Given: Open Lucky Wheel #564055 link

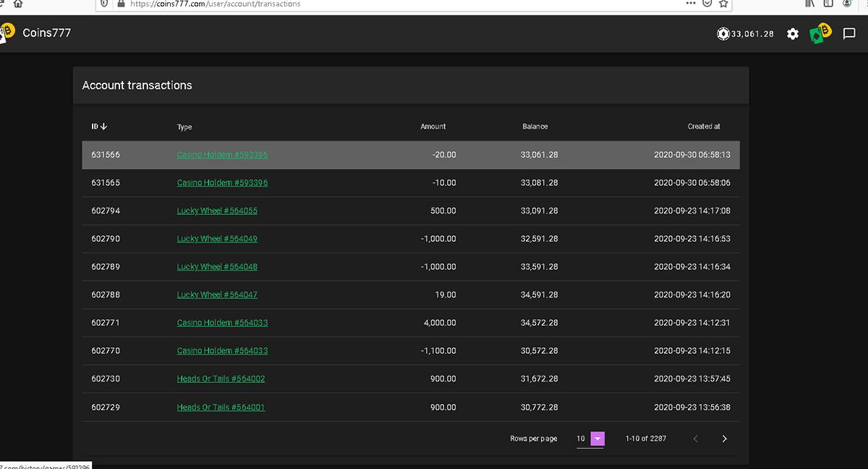Looking at the screenshot, I should tap(217, 211).
